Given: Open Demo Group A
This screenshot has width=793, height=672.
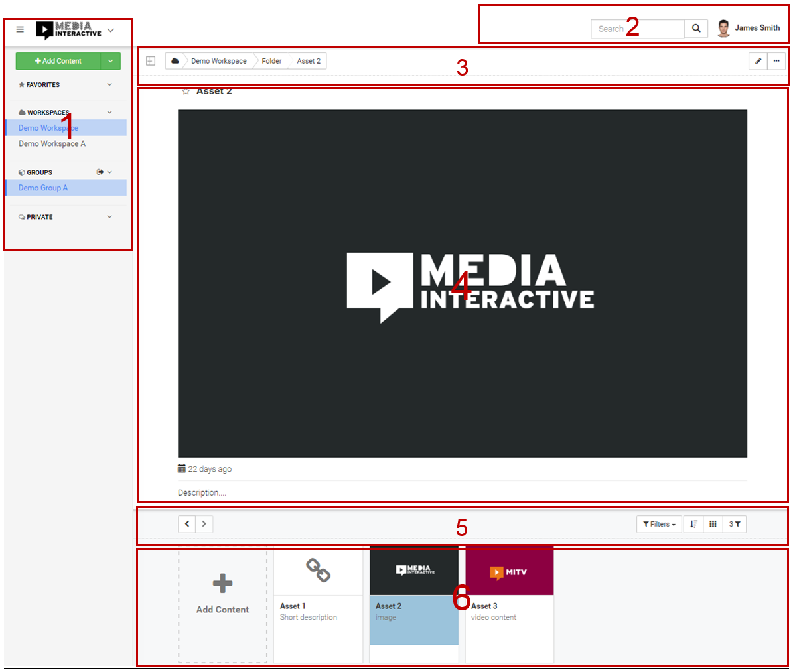Looking at the screenshot, I should (x=66, y=188).
